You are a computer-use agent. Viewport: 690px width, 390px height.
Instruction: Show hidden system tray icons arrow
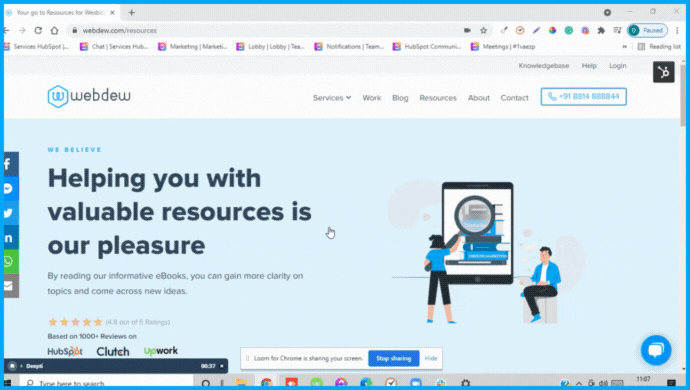pos(579,383)
